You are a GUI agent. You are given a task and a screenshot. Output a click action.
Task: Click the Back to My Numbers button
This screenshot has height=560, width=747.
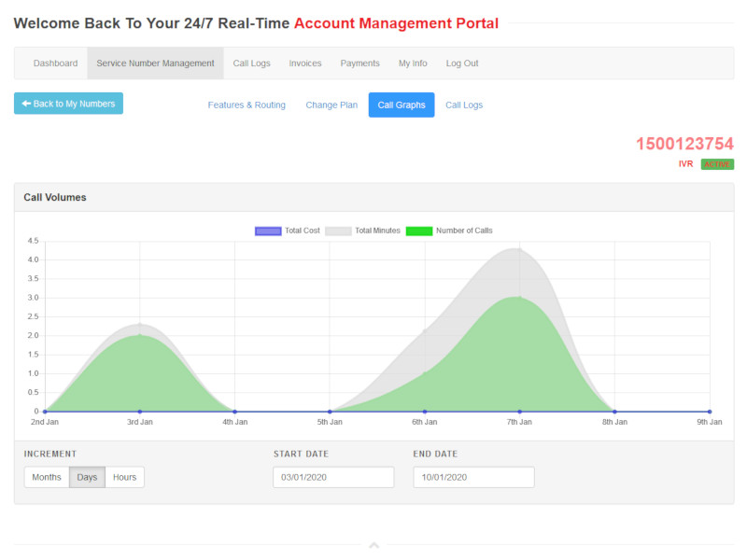68,104
